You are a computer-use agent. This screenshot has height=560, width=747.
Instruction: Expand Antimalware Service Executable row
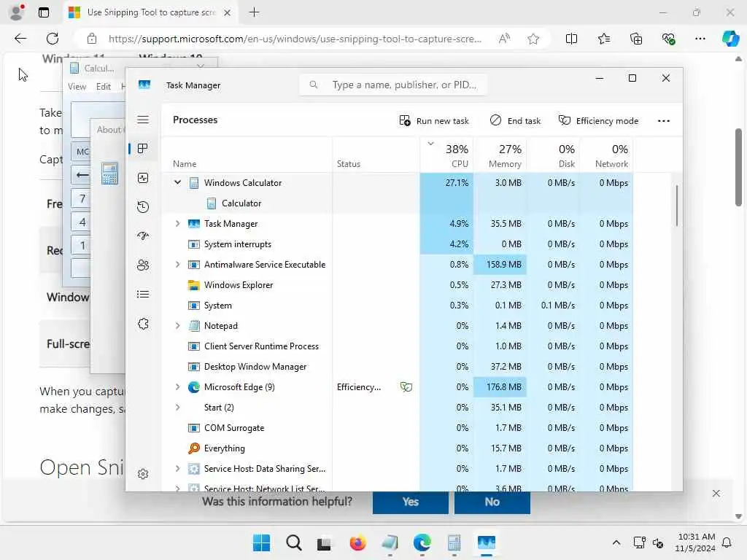(x=178, y=264)
